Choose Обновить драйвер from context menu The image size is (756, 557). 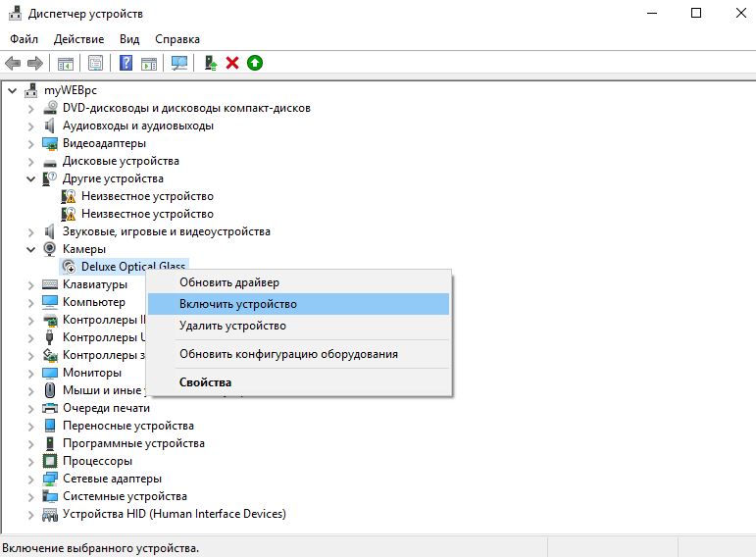298,282
